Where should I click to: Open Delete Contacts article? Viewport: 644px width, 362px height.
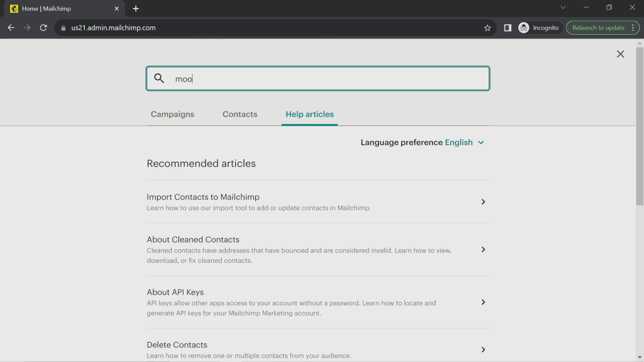177,345
